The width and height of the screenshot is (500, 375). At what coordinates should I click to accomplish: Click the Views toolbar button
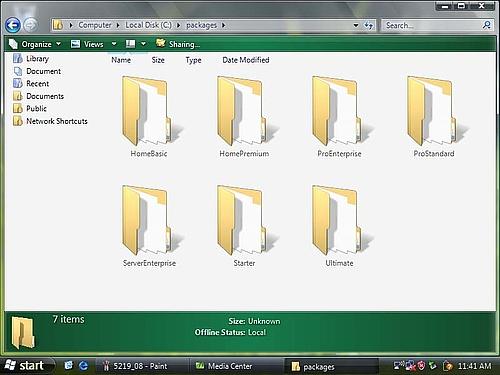click(x=87, y=44)
